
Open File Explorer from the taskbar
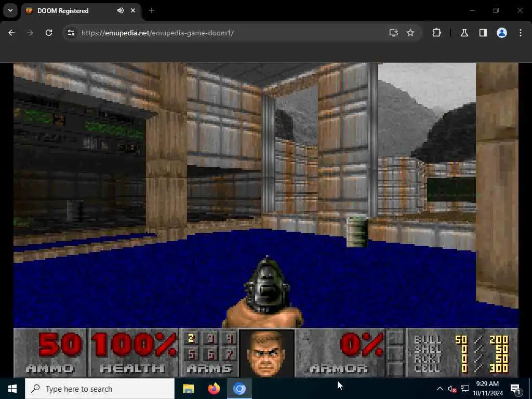[x=188, y=389]
